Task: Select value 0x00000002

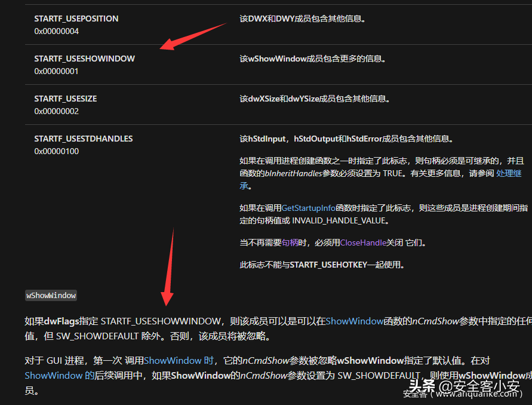Action: (x=56, y=111)
